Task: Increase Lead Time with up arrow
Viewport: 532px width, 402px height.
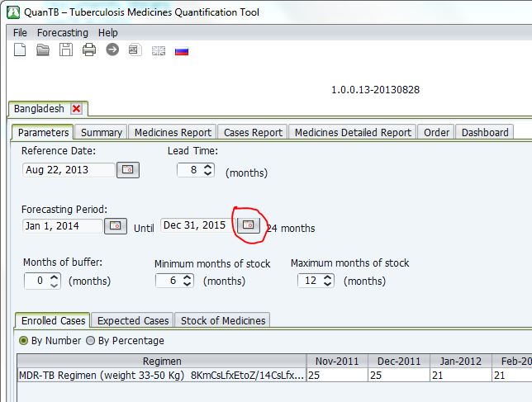Action: pyautogui.click(x=207, y=166)
